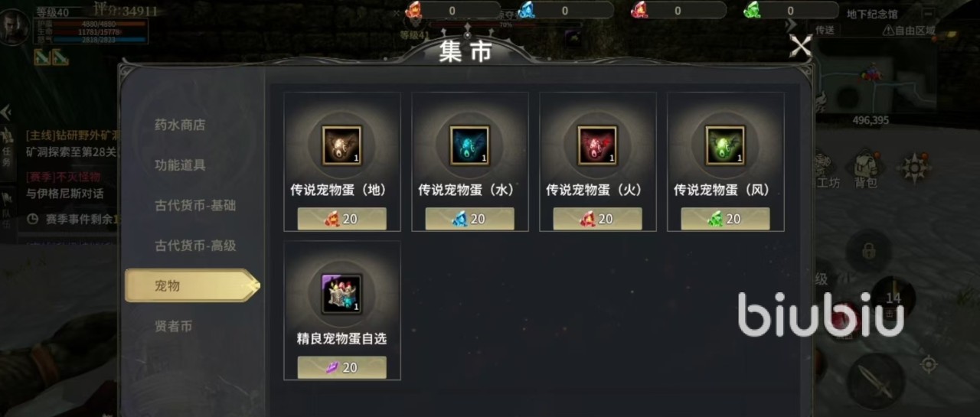980x417 pixels.
Task: Close the 集市 market window
Action: (800, 47)
